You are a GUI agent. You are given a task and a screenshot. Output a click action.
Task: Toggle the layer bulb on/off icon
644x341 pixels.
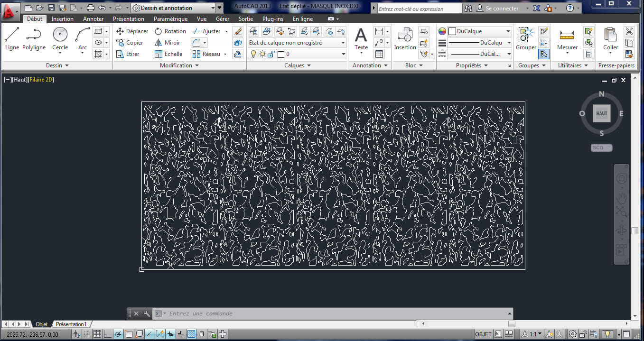(253, 54)
